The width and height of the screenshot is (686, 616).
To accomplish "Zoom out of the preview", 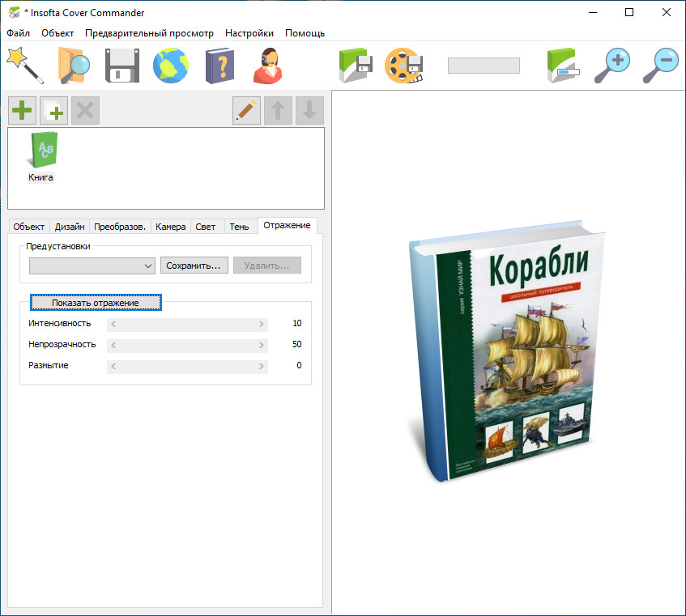I will coord(660,65).
